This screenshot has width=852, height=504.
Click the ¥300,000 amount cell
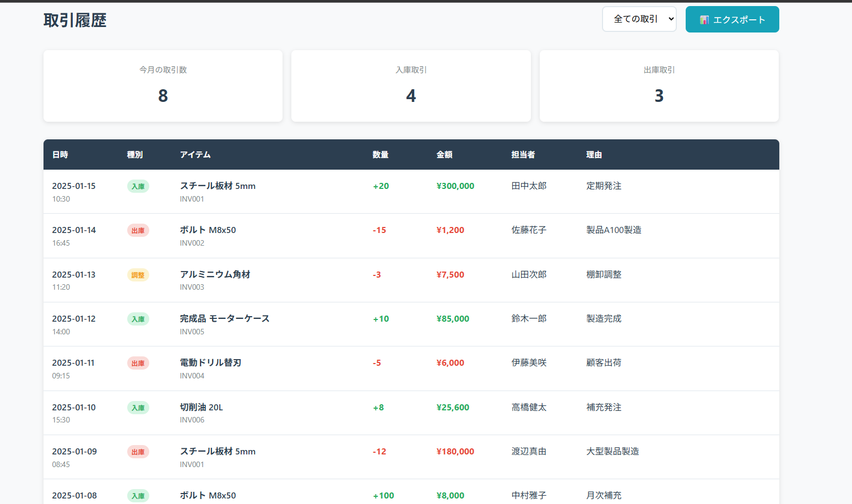pyautogui.click(x=455, y=186)
